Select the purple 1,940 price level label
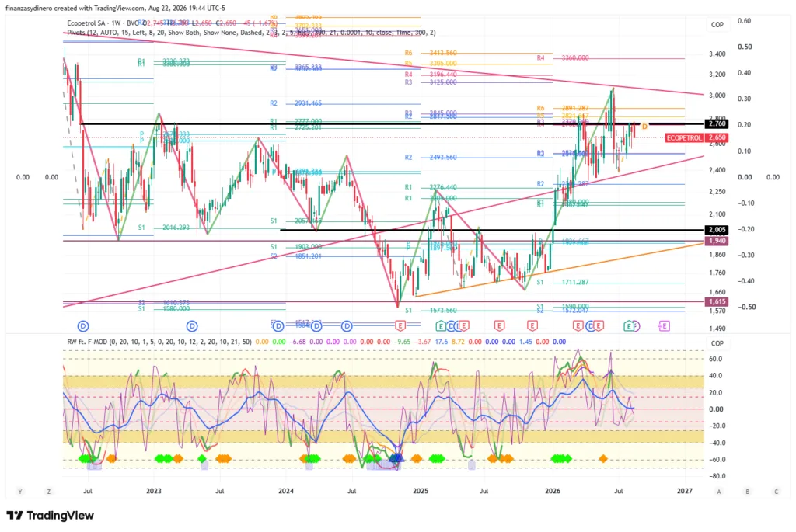The width and height of the screenshot is (796, 532). pyautogui.click(x=717, y=241)
